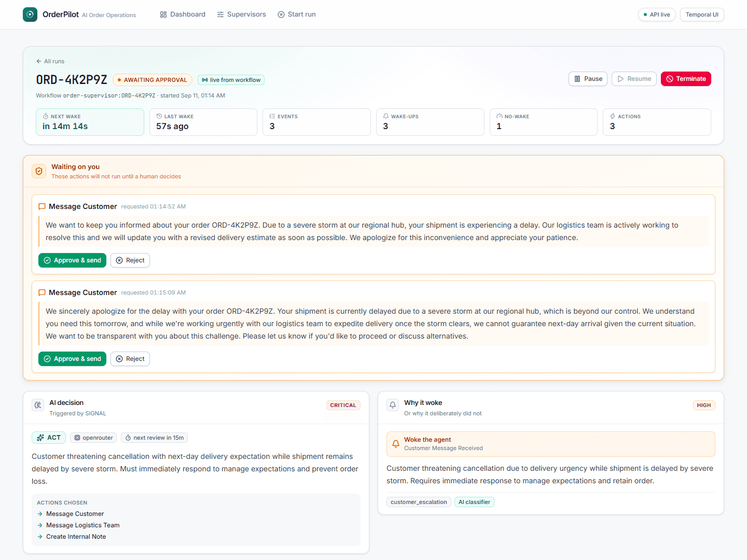Select Message Logistics Team in Actions Chosen
This screenshot has width=747, height=560.
pos(83,525)
